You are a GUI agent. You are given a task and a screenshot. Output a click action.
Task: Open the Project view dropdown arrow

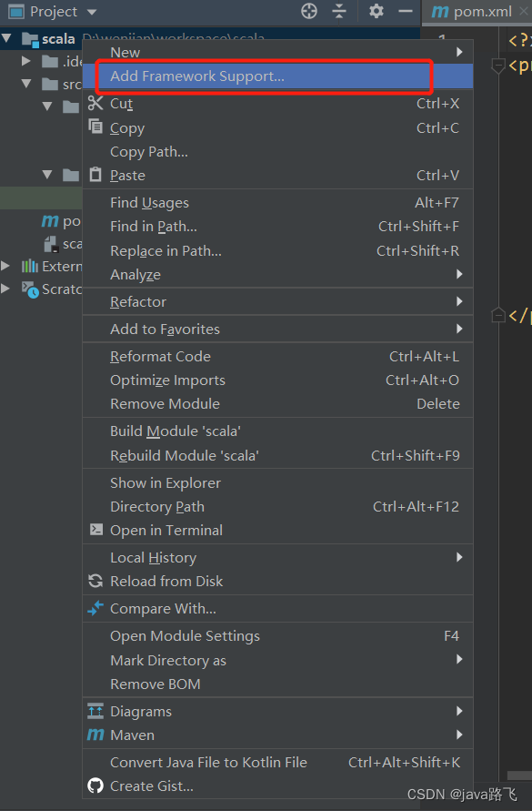tap(92, 12)
